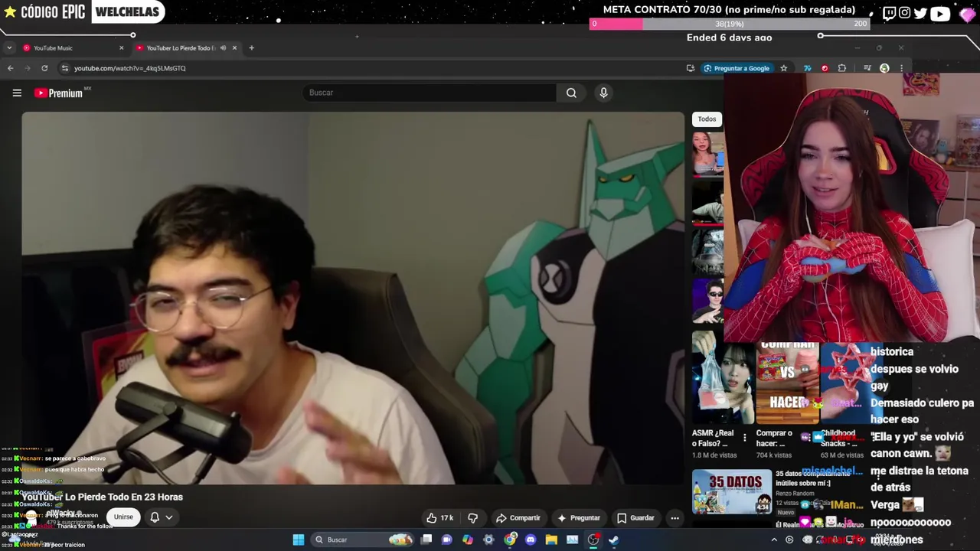980x551 pixels.
Task: Go back in browser history
Action: coord(10,68)
